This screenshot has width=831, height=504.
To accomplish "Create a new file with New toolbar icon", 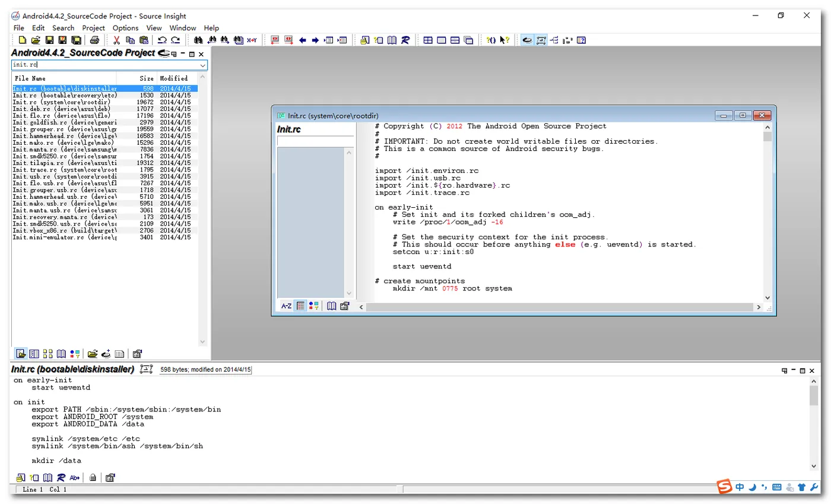I will click(22, 40).
